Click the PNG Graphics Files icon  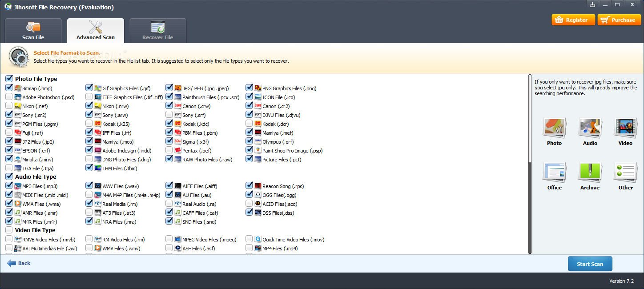[x=258, y=88]
